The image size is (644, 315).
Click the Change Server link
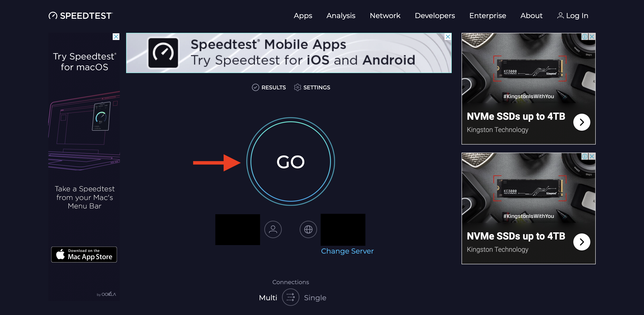(347, 251)
